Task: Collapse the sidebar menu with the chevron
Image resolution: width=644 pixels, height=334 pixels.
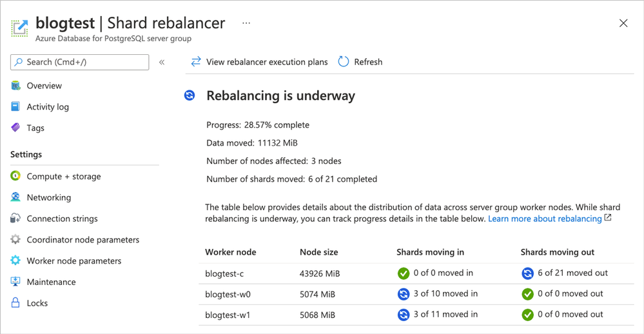Action: [x=162, y=62]
